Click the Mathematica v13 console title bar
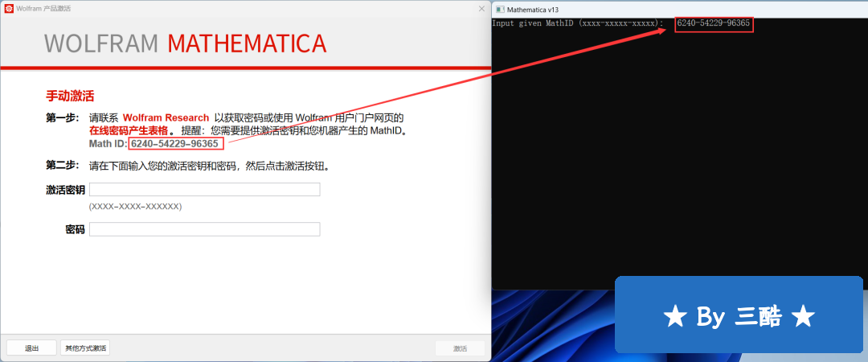The width and height of the screenshot is (868, 362). 680,10
